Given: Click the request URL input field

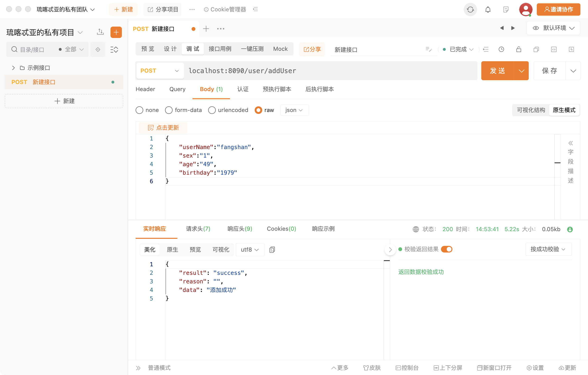Looking at the screenshot, I should pos(331,71).
